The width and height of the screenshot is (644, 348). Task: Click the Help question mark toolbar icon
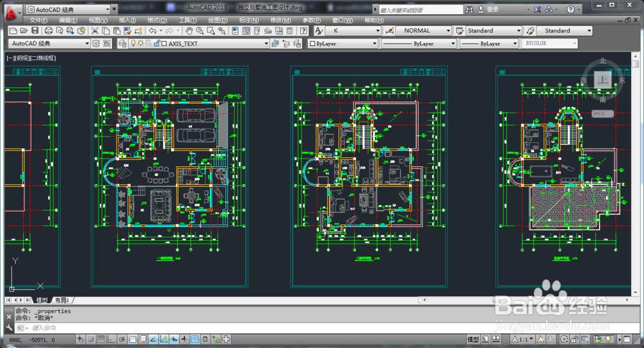click(303, 31)
